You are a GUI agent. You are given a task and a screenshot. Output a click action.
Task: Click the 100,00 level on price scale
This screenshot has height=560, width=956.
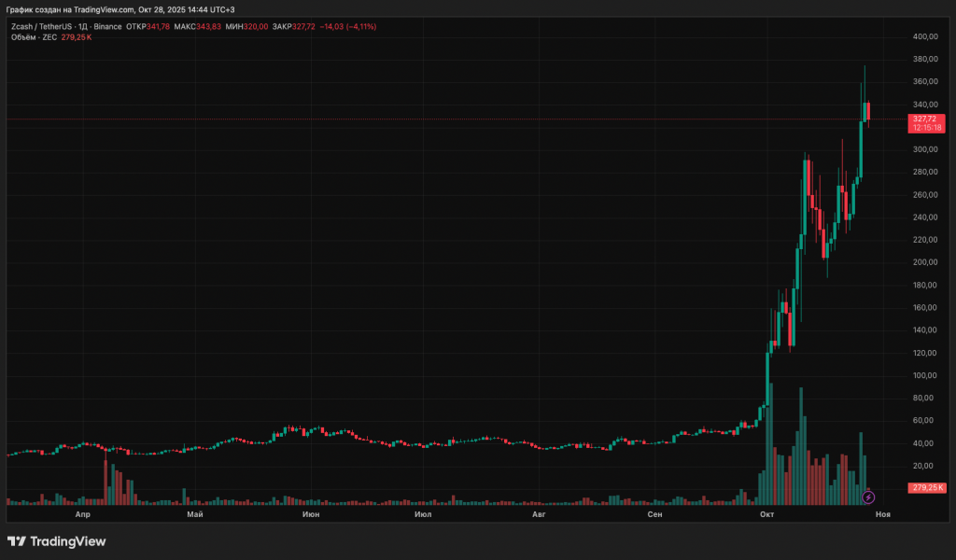(925, 375)
